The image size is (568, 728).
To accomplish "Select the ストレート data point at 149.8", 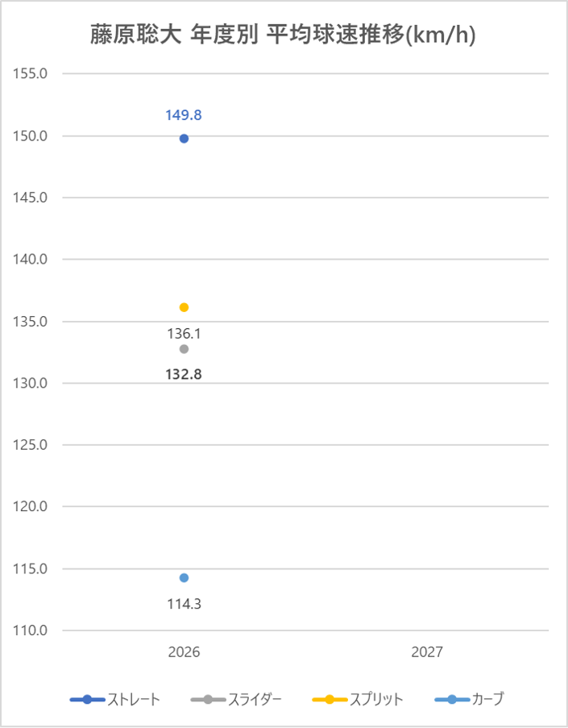I will coord(184,139).
